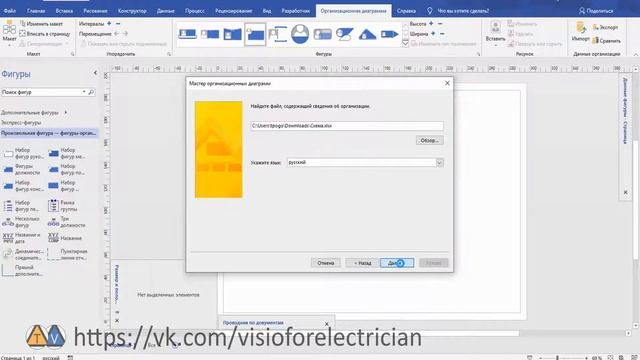Screen dimensions: 640x360
Task: Open the Упорядочить group dialog launcher
Action: tap(169, 54)
